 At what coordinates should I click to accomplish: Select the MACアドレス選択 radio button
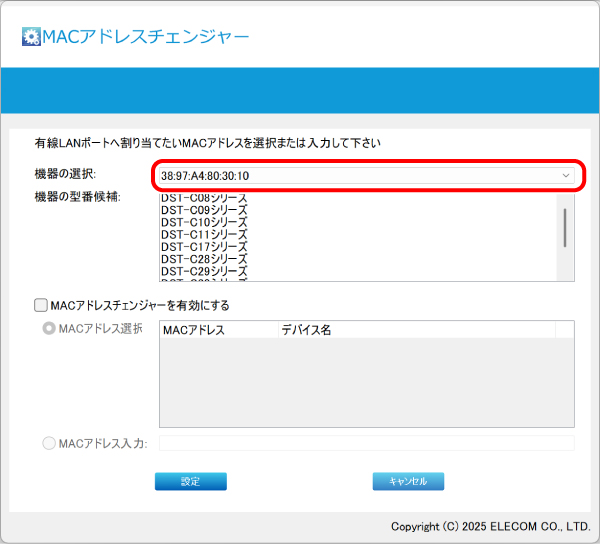[49, 328]
